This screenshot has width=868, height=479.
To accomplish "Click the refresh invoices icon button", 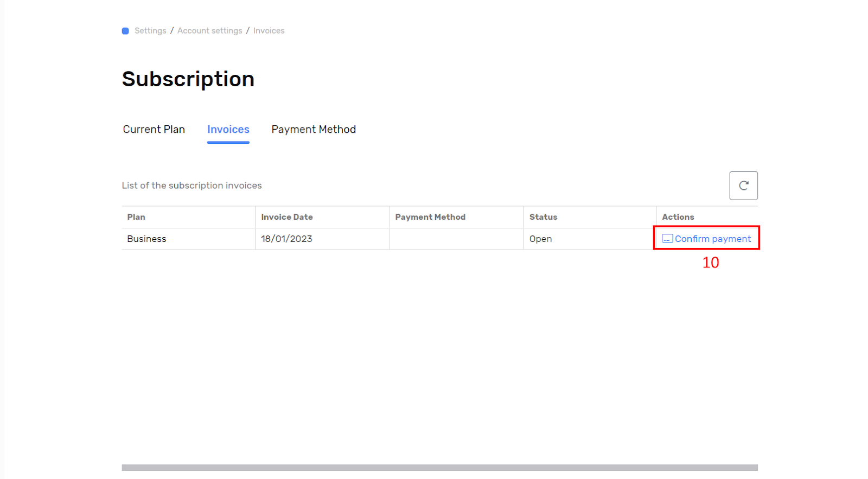I will pyautogui.click(x=743, y=186).
